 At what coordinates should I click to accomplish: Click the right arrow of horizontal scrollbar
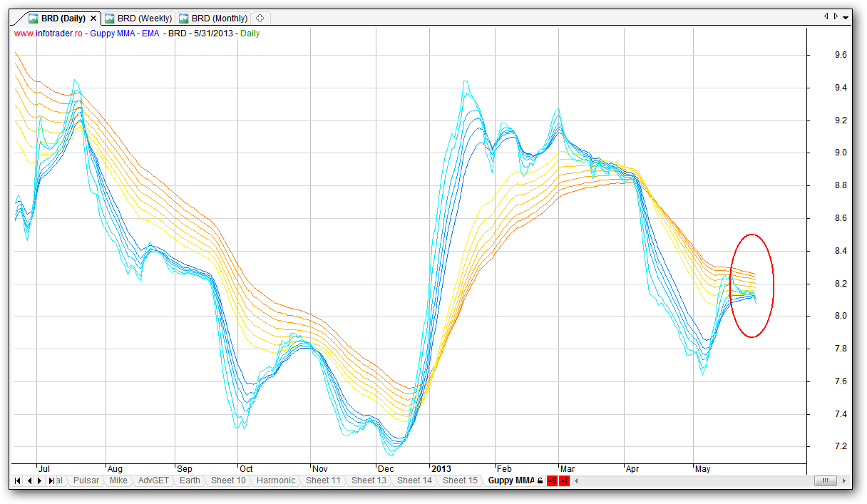pyautogui.click(x=843, y=481)
